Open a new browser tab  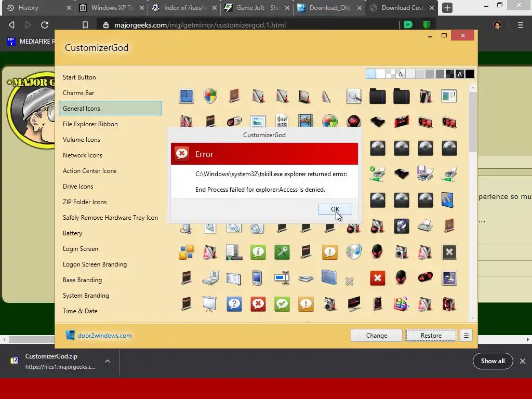point(447,8)
